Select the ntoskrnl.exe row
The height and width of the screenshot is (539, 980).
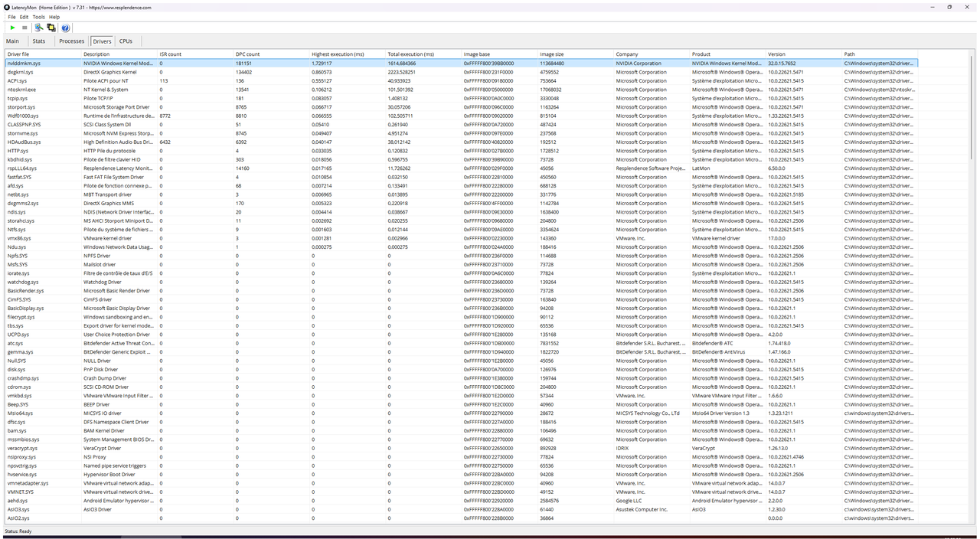tap(461, 90)
